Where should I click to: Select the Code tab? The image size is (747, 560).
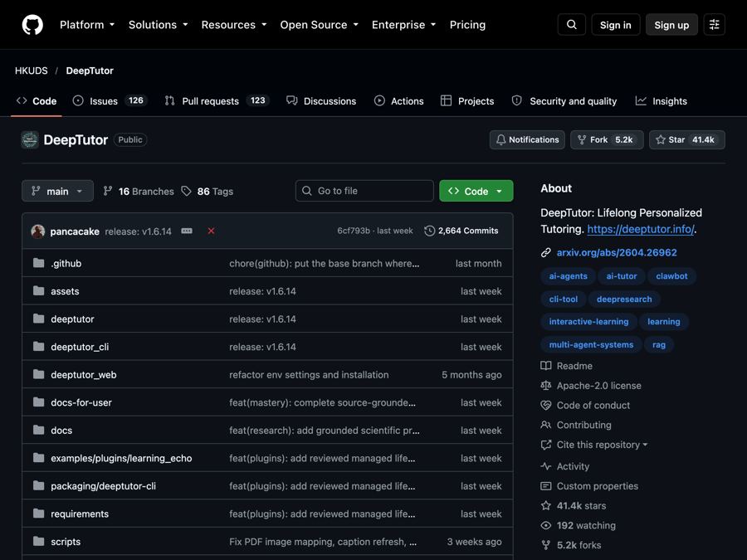(x=37, y=101)
